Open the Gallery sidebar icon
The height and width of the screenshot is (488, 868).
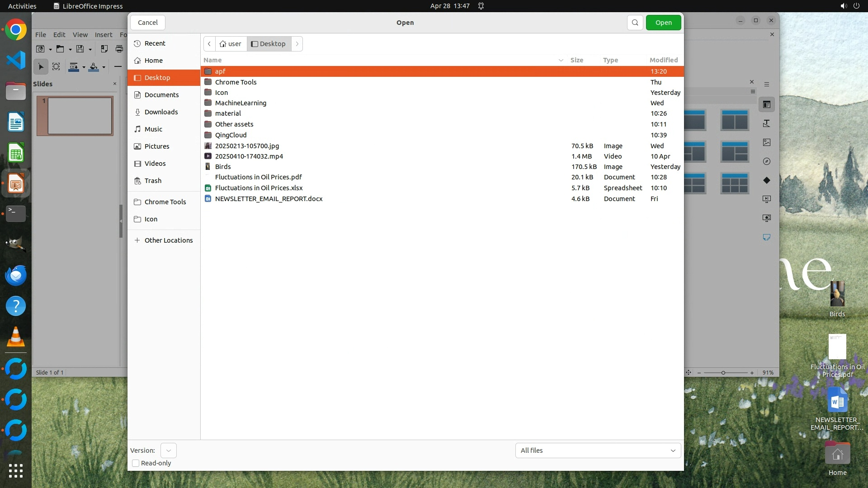[767, 142]
